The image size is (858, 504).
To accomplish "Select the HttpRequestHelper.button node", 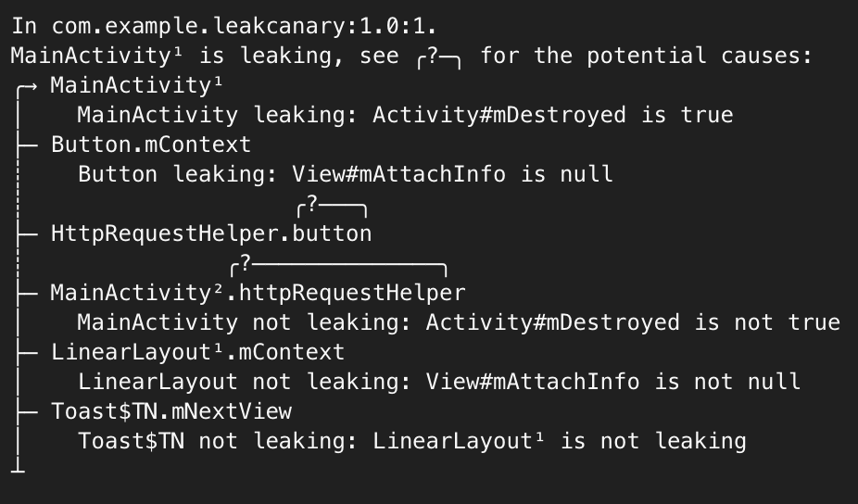I will coord(211,233).
